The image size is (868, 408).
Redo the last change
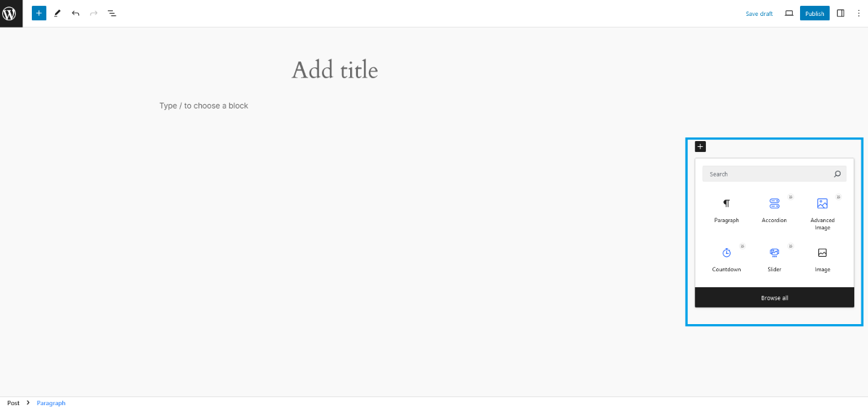coord(93,13)
